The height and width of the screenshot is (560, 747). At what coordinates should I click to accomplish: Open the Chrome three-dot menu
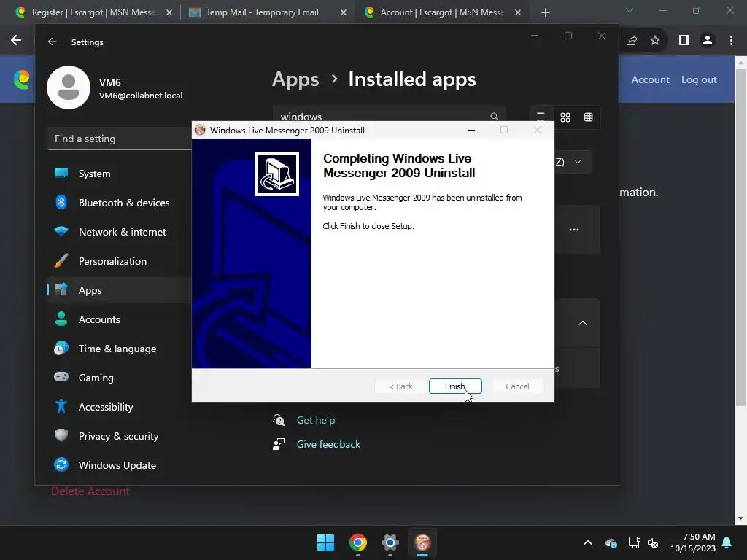click(x=731, y=41)
